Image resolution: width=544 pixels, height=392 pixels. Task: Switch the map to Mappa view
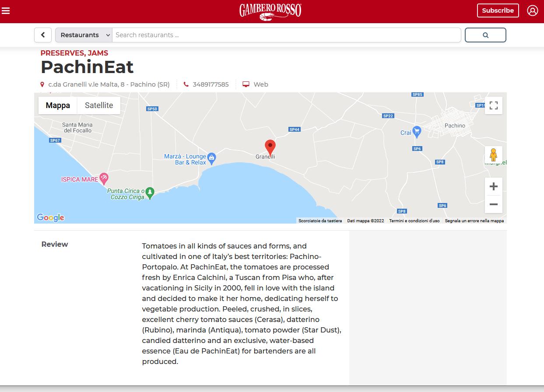58,105
